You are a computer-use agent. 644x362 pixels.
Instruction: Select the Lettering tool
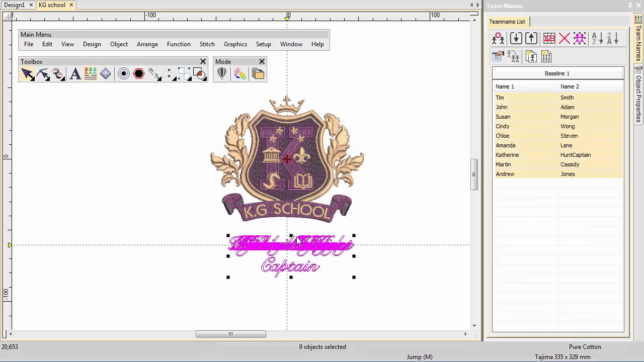click(75, 74)
